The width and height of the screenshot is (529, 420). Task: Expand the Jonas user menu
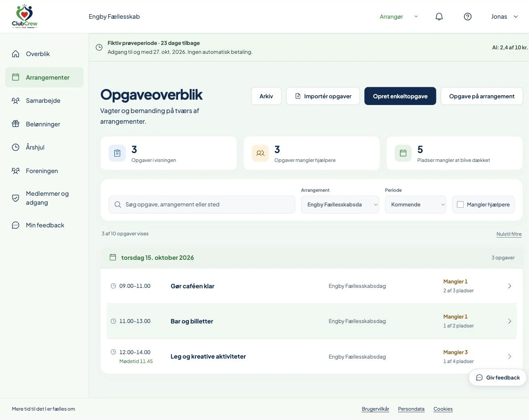click(505, 16)
